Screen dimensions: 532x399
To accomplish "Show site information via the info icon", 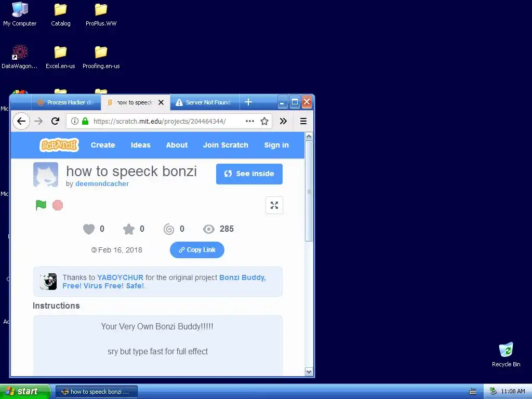I will 75,121.
